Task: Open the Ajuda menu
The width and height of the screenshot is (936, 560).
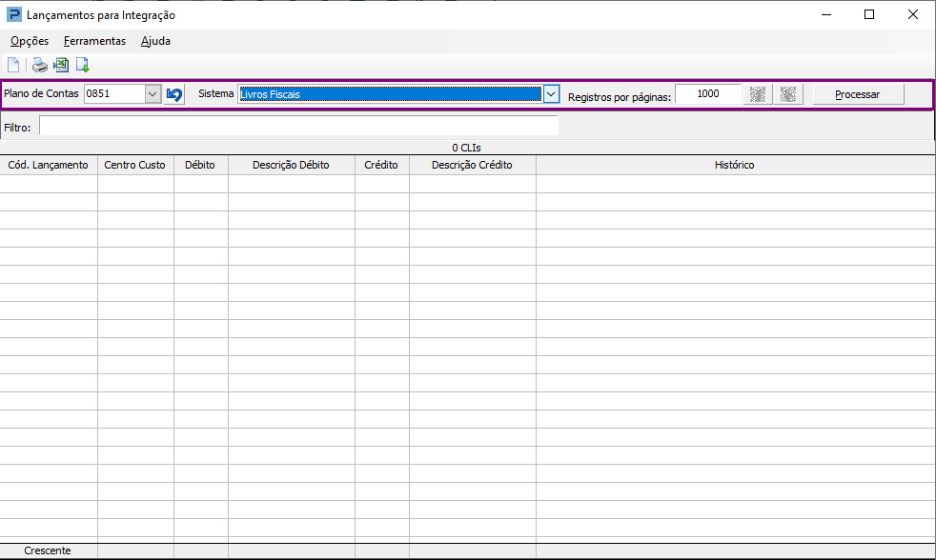Action: pos(155,41)
